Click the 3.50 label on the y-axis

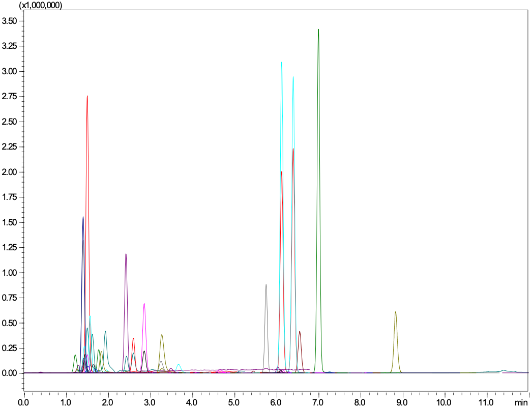coord(10,21)
